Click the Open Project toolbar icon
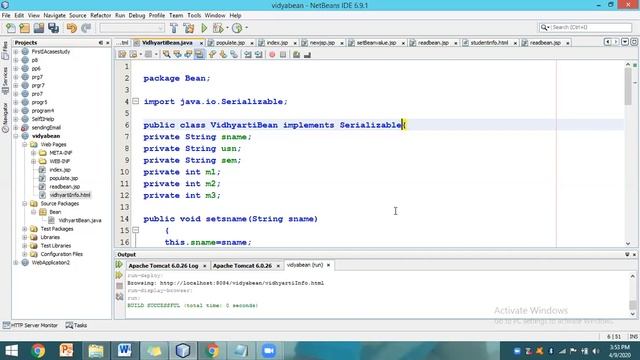The width and height of the screenshot is (640, 360). (x=39, y=28)
